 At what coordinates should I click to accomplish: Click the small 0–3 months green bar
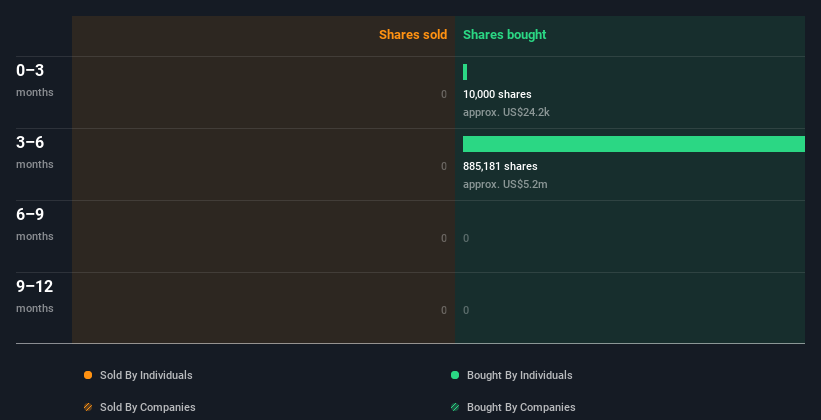(x=465, y=72)
